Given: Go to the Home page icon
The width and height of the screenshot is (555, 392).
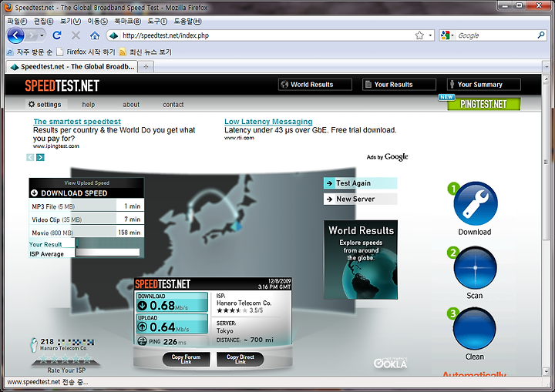Looking at the screenshot, I should [95, 35].
